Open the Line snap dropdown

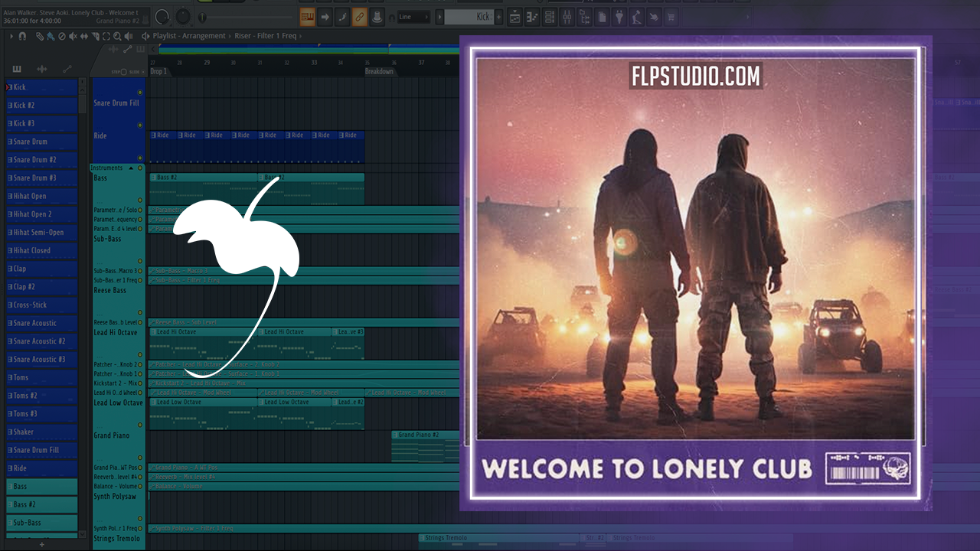pos(413,17)
